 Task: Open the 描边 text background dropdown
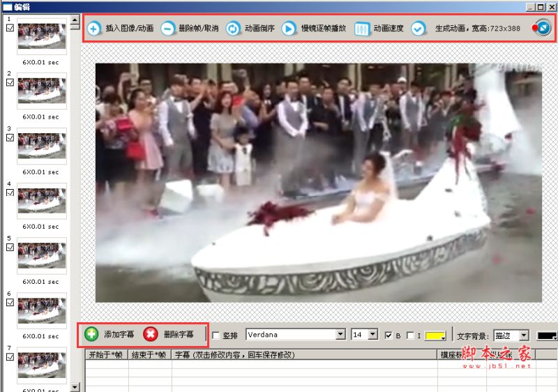tap(524, 336)
